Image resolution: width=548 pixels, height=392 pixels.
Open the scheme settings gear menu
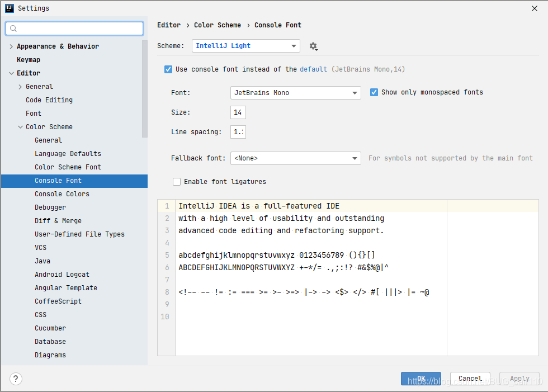313,46
